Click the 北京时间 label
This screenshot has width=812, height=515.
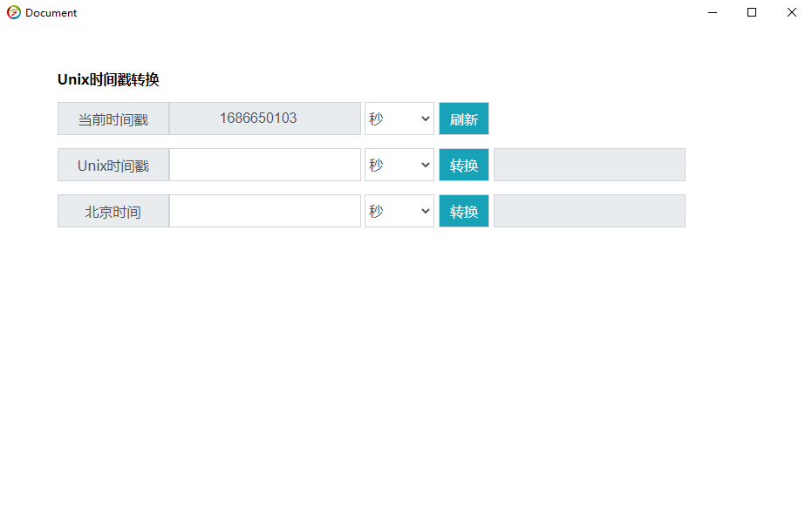coord(113,211)
